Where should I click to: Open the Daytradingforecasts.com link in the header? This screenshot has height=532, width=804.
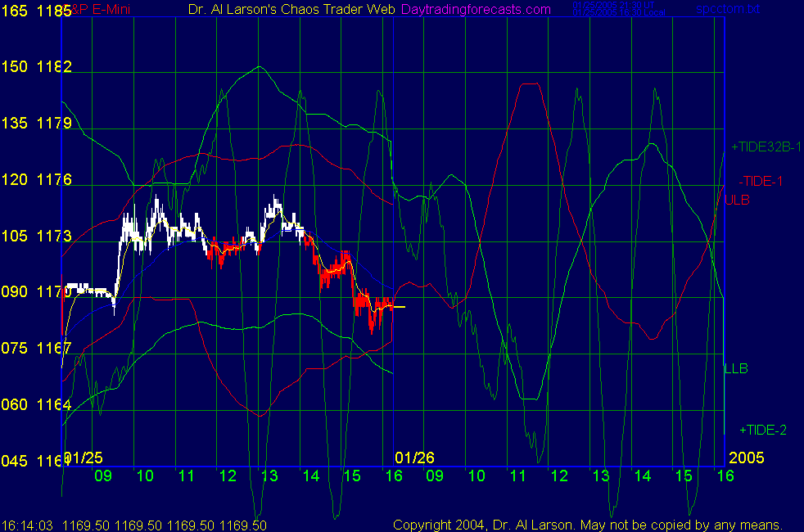(476, 9)
